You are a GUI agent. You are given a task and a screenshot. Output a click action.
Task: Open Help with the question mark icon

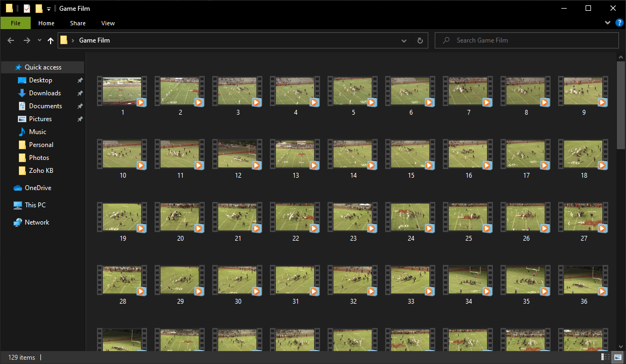point(619,23)
